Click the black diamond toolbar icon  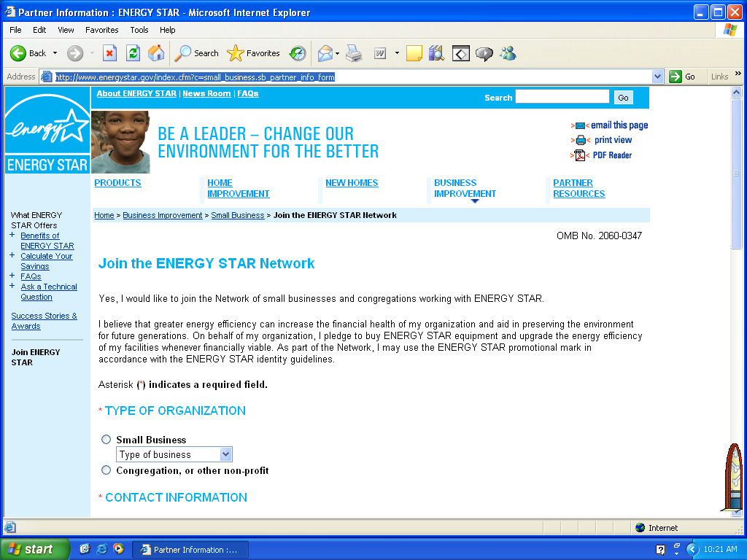coord(461,53)
